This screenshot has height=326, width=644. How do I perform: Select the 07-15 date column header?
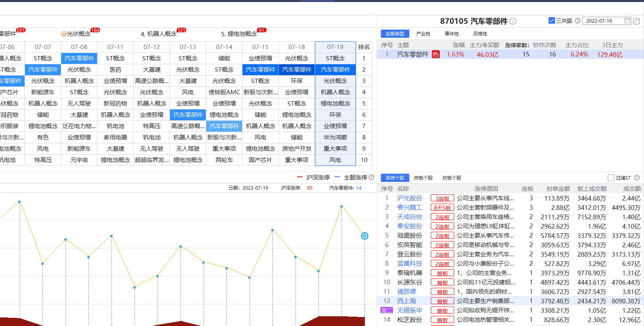[x=260, y=47]
